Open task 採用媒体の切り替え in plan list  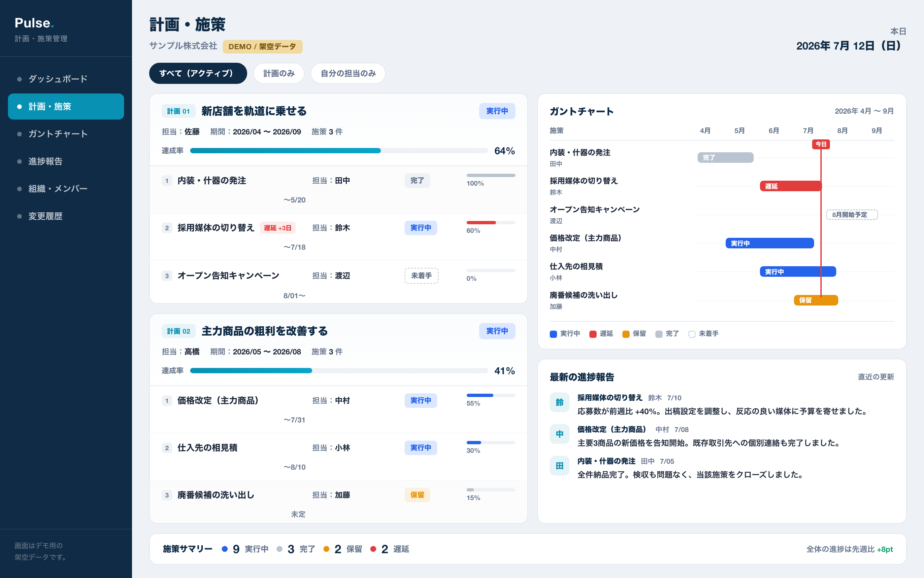216,228
